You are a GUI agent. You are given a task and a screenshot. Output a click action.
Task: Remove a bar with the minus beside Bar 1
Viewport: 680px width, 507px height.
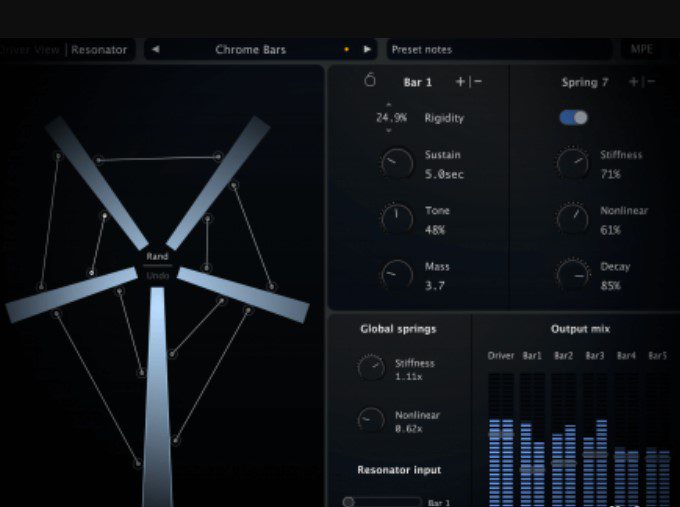click(x=478, y=82)
